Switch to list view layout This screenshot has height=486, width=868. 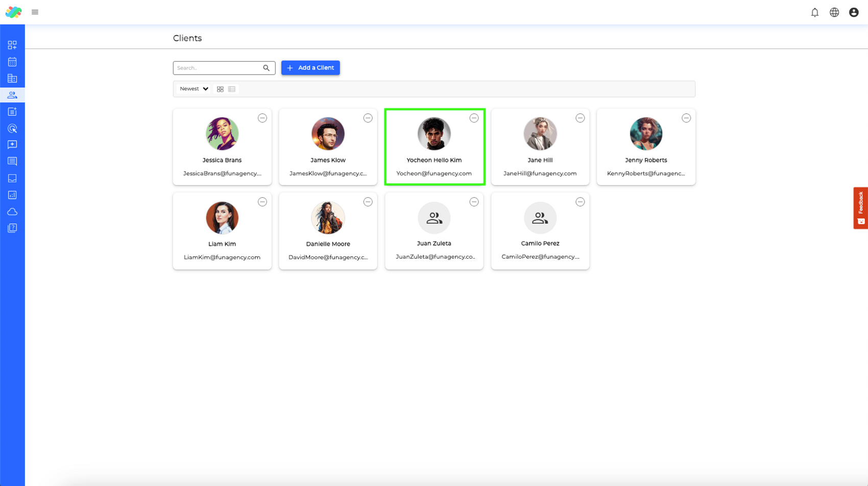click(x=232, y=89)
